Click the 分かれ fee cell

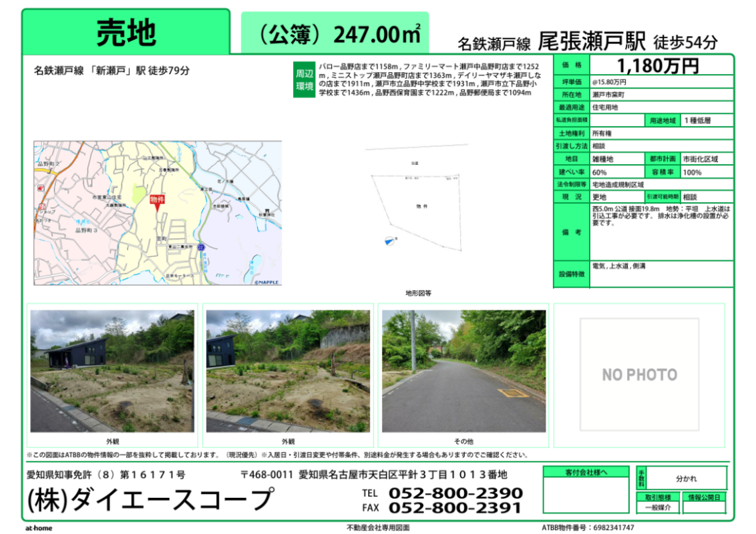(686, 479)
